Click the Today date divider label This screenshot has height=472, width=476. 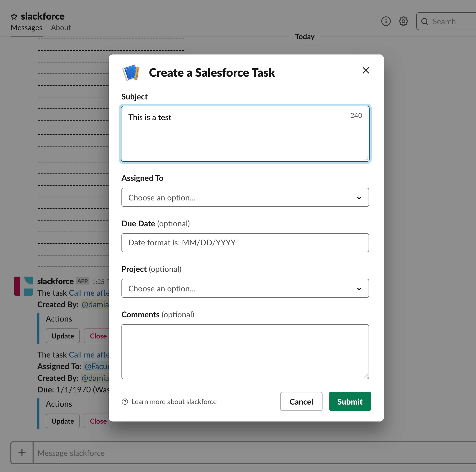coord(305,36)
